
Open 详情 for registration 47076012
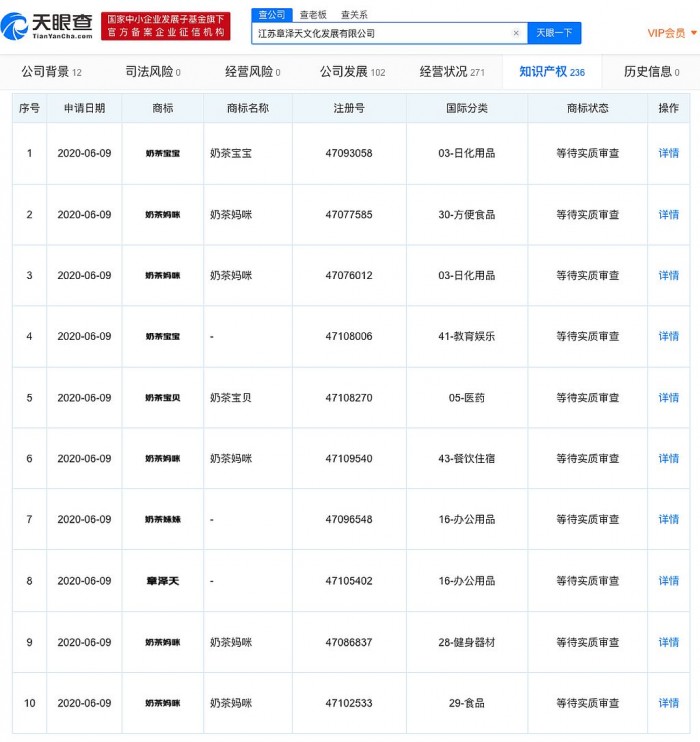[668, 275]
